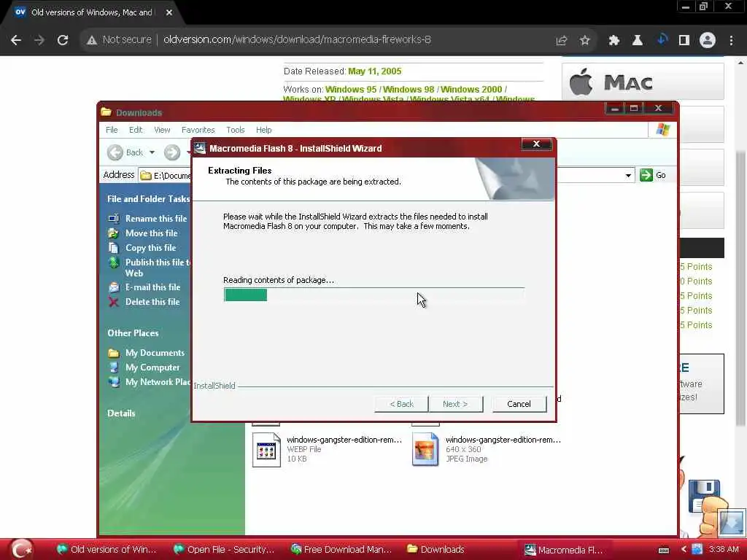Switch to Old versions of Win taskbar item
Image resolution: width=747 pixels, height=560 pixels.
(107, 550)
